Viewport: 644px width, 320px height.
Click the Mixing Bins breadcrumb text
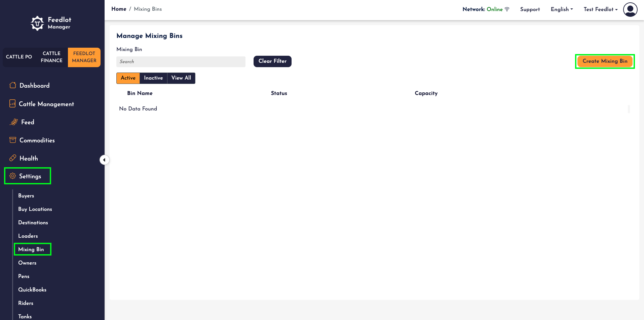pyautogui.click(x=148, y=9)
